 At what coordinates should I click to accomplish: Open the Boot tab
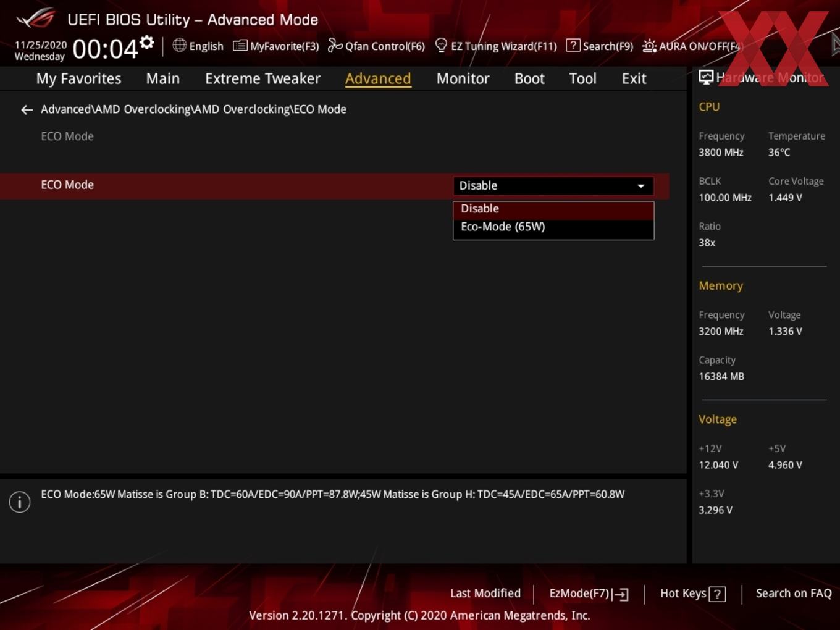[529, 78]
